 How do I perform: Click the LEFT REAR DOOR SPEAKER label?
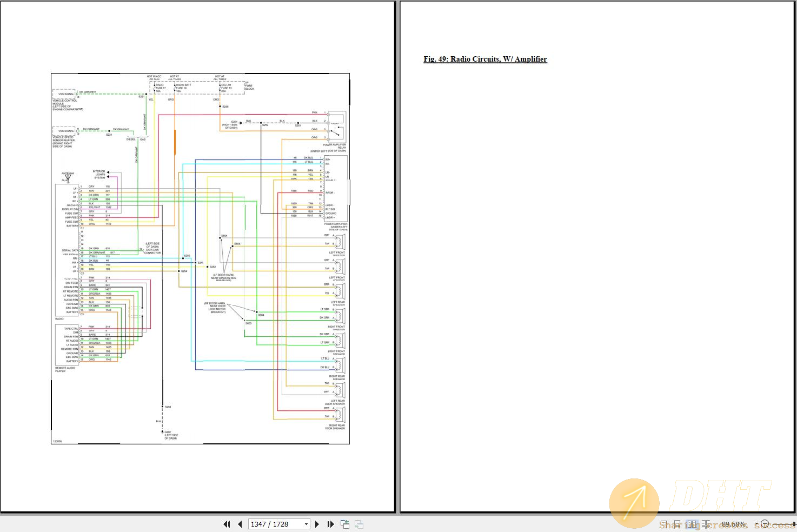pyautogui.click(x=335, y=402)
